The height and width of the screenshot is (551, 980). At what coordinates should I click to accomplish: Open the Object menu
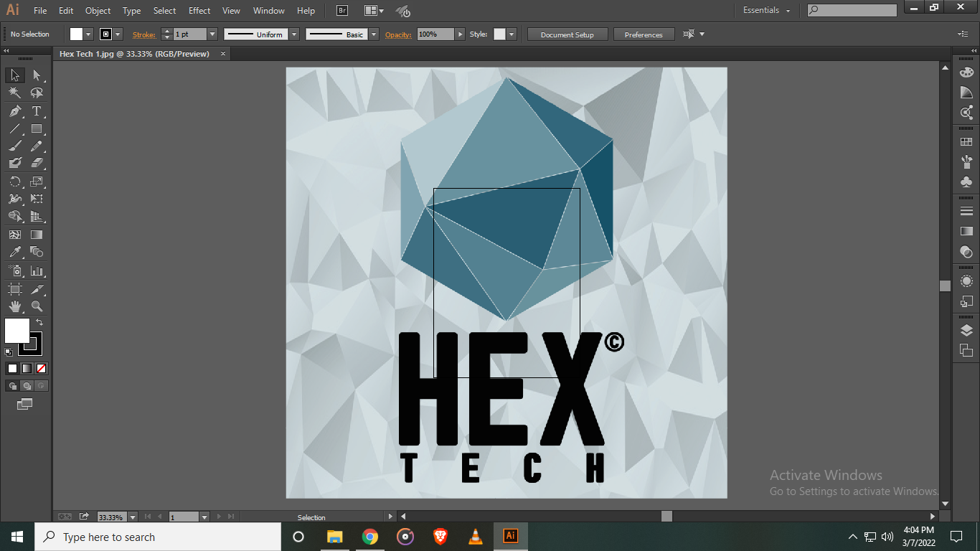[x=98, y=10]
